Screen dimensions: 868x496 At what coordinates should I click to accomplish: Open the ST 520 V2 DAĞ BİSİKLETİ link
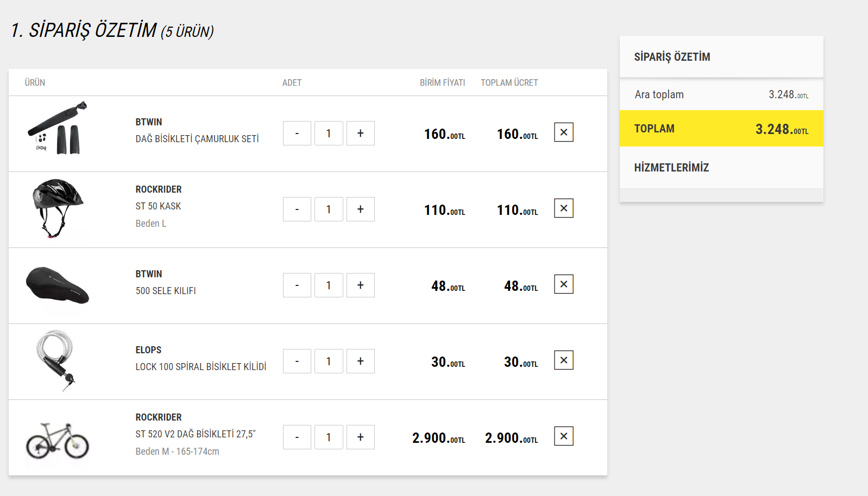196,434
